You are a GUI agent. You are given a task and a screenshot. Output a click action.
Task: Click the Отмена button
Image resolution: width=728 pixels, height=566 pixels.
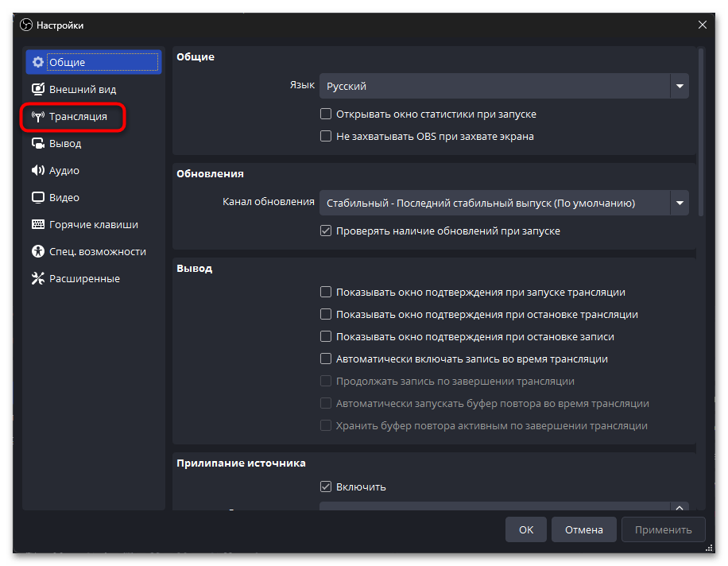(584, 529)
